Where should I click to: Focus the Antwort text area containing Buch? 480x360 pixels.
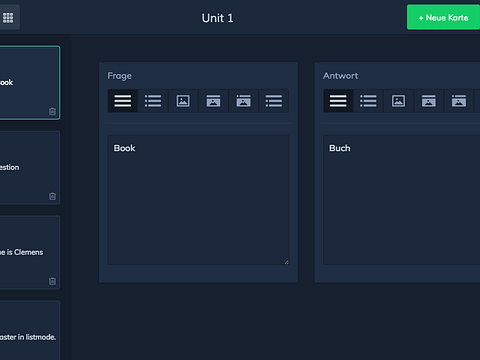pyautogui.click(x=402, y=200)
